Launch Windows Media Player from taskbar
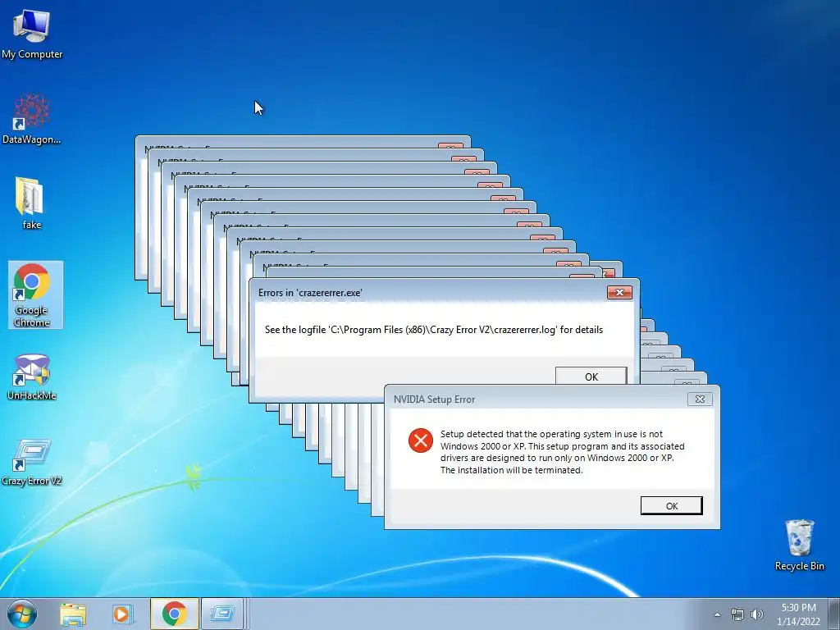 (122, 614)
